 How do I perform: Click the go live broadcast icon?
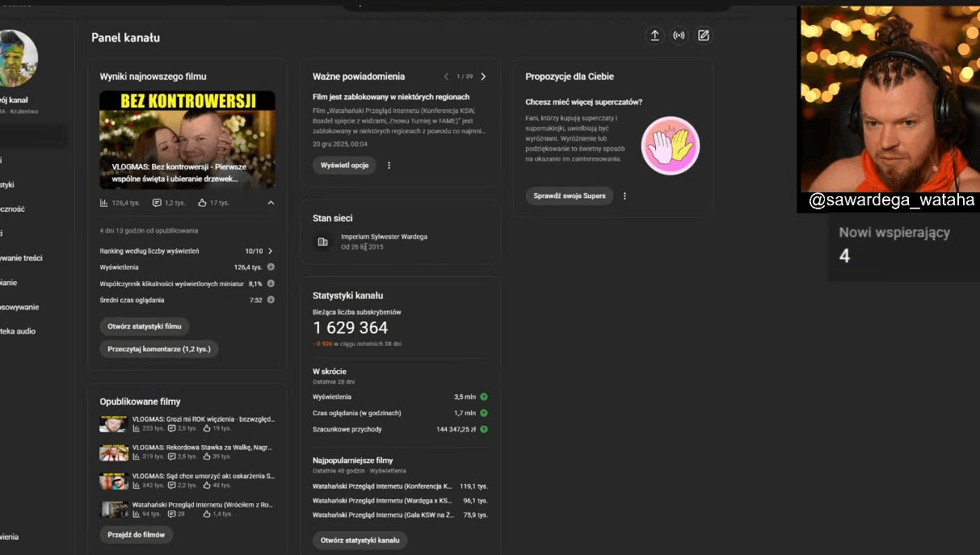[679, 35]
